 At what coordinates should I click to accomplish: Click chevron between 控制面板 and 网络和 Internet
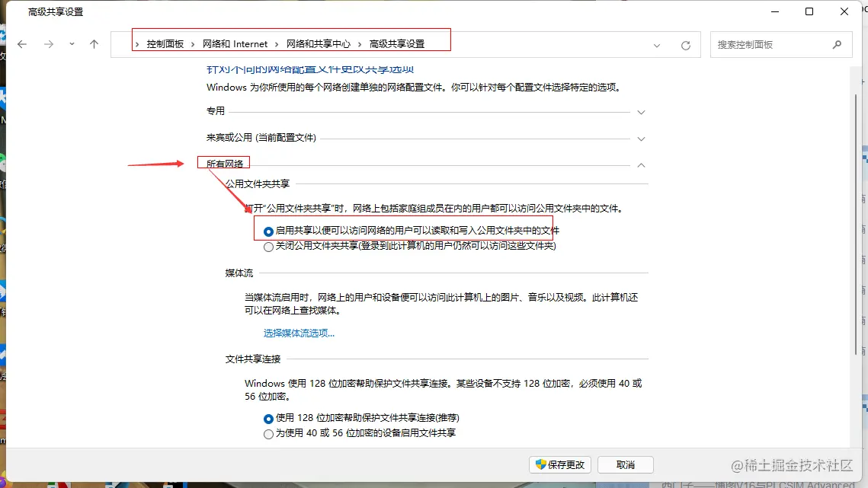[193, 44]
